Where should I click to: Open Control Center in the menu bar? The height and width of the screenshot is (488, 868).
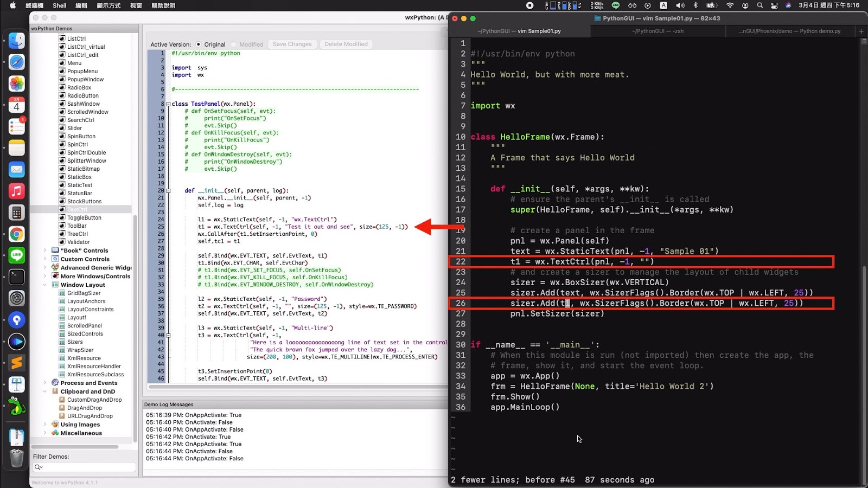774,5
